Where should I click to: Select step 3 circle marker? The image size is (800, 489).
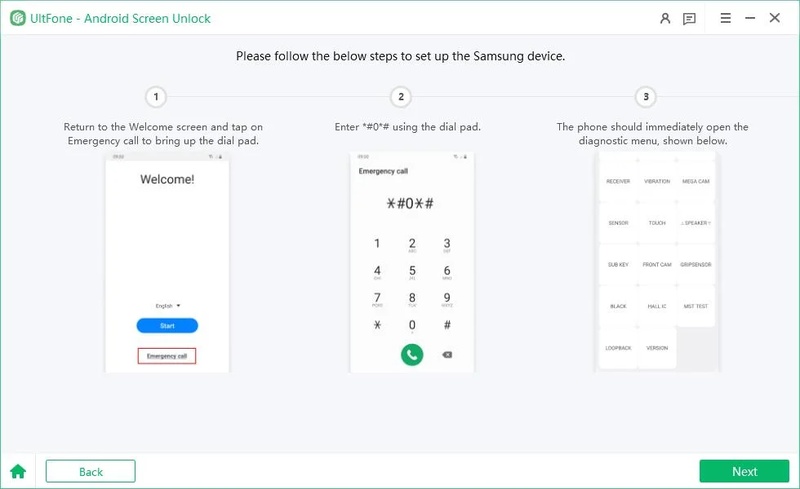tap(646, 96)
